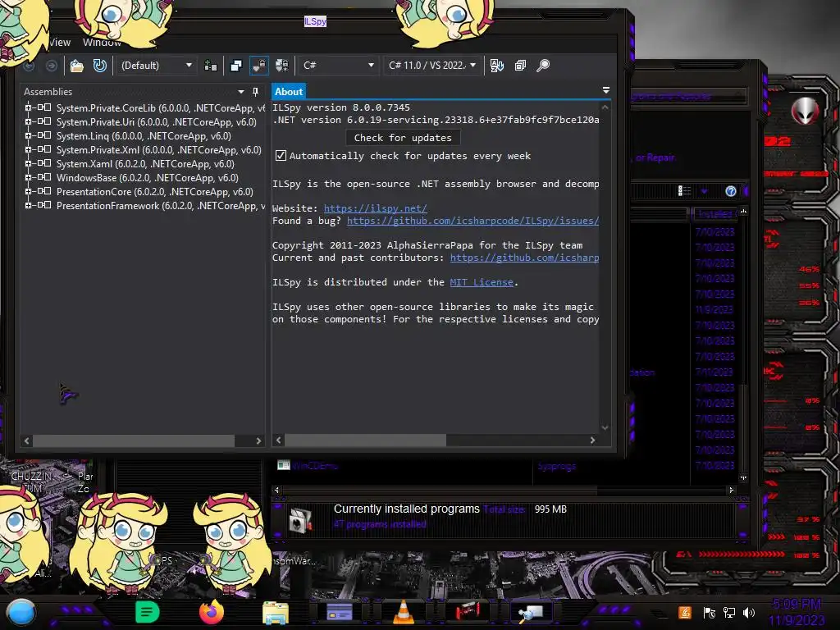Click the Reload assemblies refresh icon

click(x=99, y=66)
